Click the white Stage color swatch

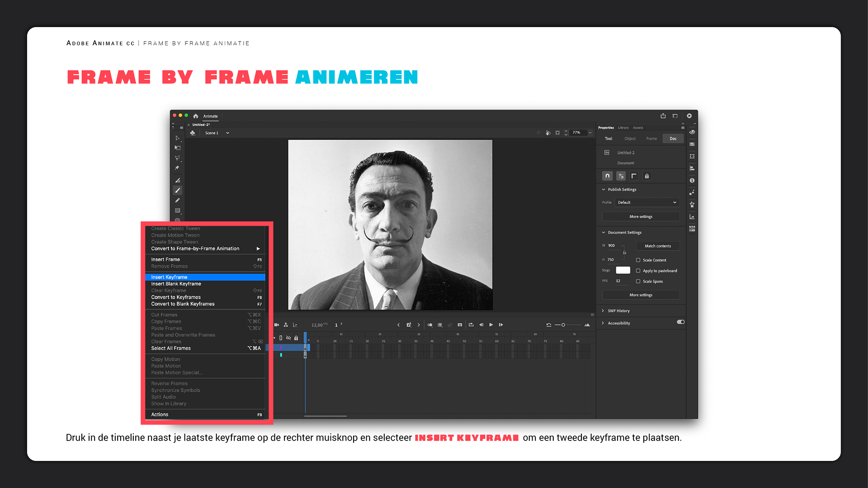(623, 270)
